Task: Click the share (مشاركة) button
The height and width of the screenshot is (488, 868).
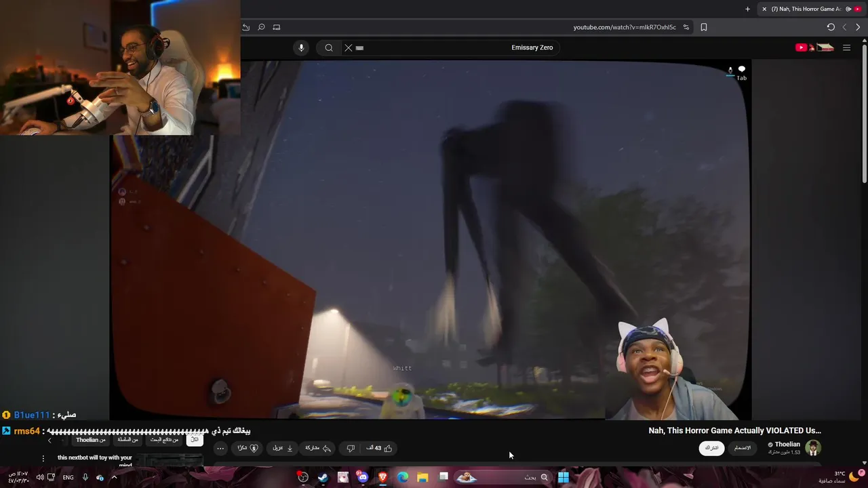Action: point(318,448)
